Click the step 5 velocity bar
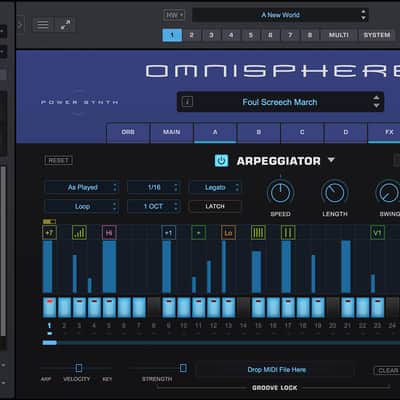 [x=109, y=267]
